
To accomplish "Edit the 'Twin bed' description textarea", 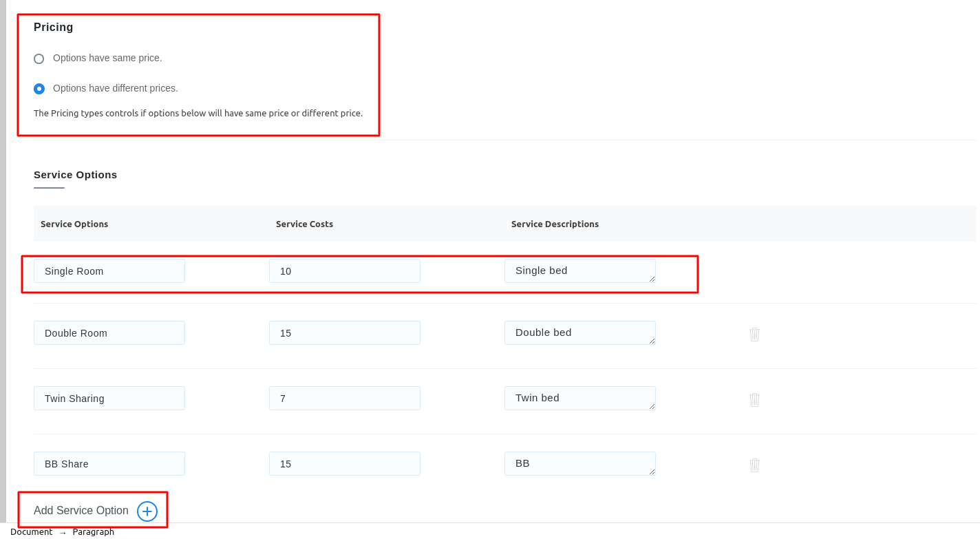I will pyautogui.click(x=580, y=398).
